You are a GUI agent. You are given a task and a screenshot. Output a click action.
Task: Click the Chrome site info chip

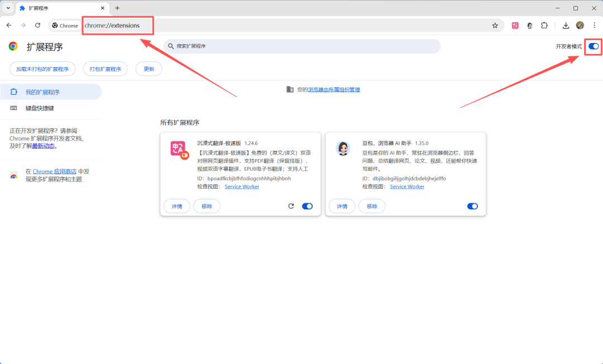pyautogui.click(x=65, y=26)
